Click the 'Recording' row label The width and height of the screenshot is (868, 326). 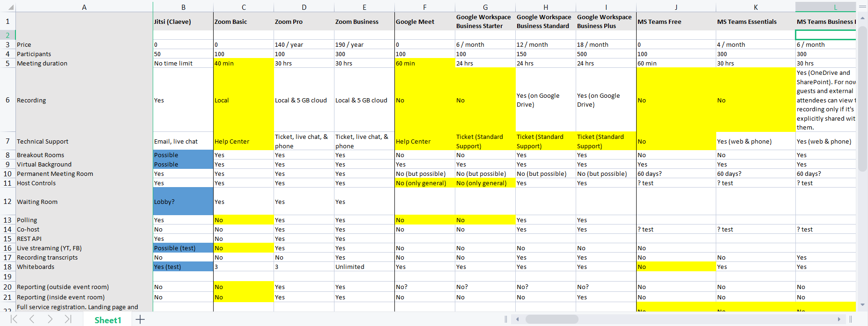84,100
